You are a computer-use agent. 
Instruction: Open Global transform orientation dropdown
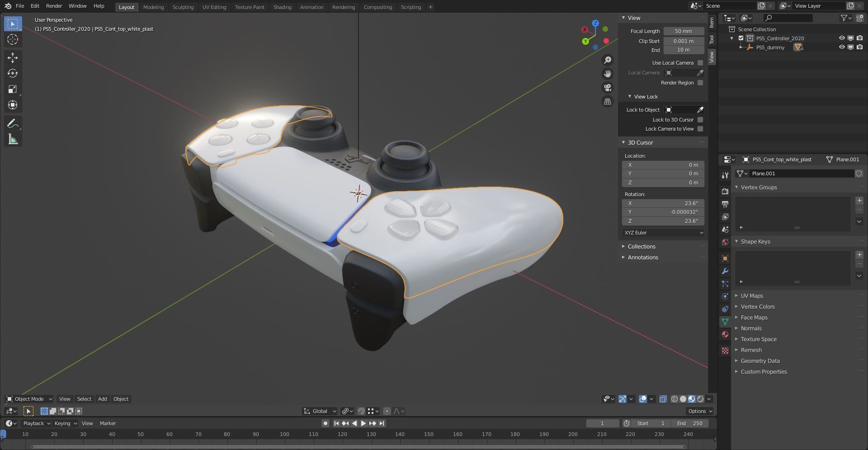pyautogui.click(x=320, y=411)
